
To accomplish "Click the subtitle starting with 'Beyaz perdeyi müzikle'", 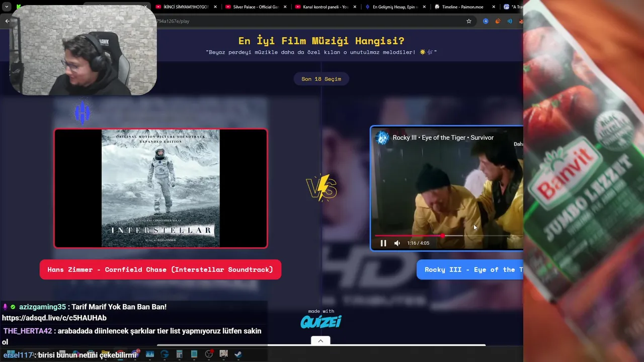I will tap(321, 52).
